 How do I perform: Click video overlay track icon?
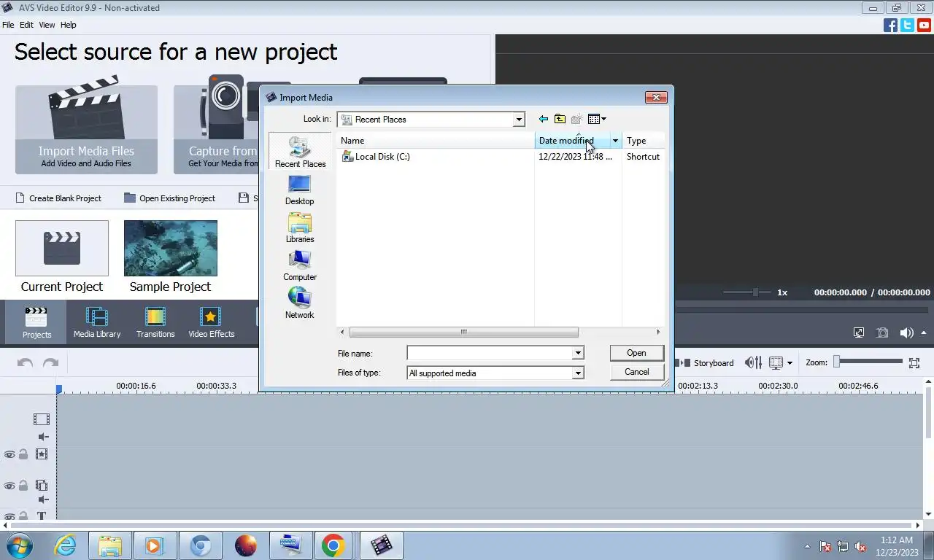tap(42, 486)
